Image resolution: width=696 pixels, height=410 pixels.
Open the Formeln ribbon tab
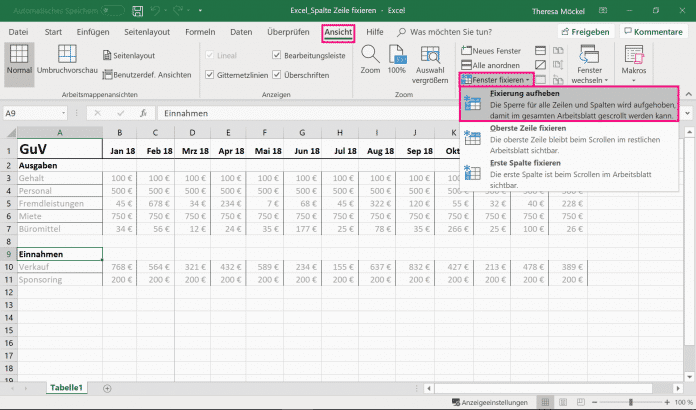click(200, 32)
